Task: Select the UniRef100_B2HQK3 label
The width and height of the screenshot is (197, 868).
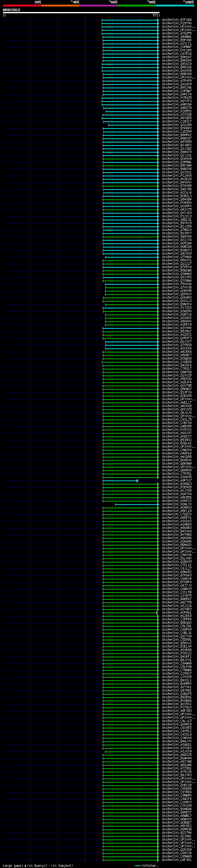Action: [x=176, y=483]
